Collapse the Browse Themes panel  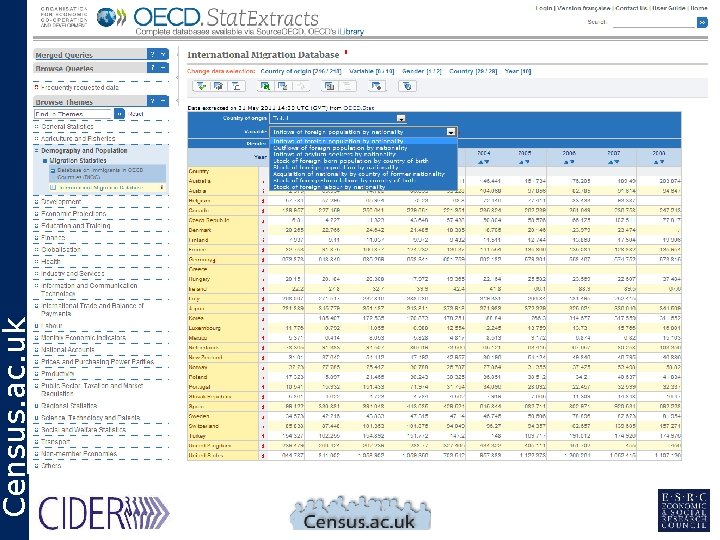coord(163,101)
